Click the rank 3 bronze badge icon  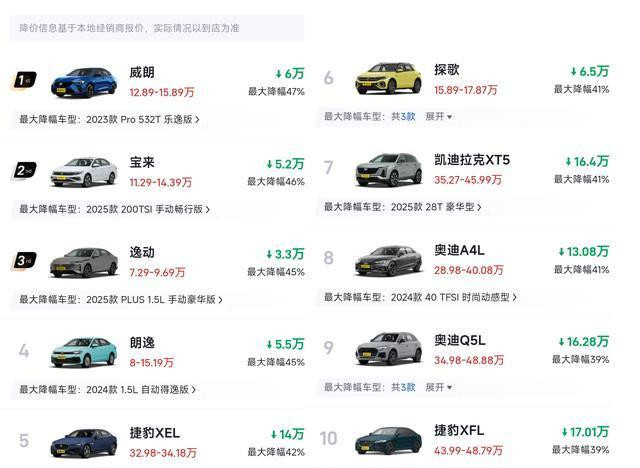pos(26,262)
